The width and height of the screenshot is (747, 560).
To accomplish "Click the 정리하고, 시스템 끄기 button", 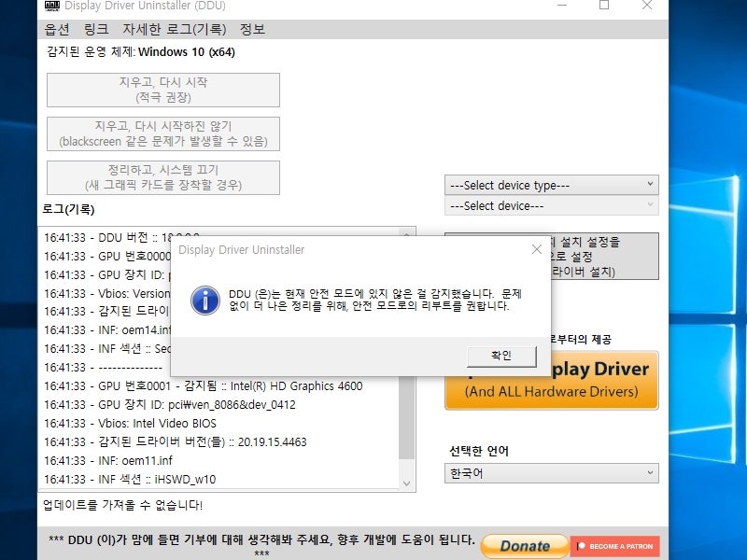I will point(162,177).
